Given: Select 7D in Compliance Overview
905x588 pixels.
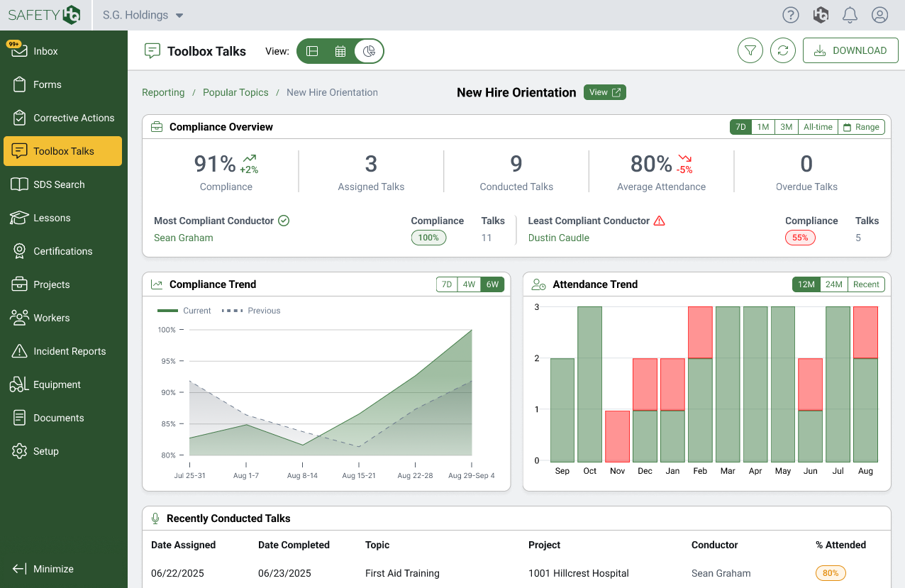Looking at the screenshot, I should 740,127.
